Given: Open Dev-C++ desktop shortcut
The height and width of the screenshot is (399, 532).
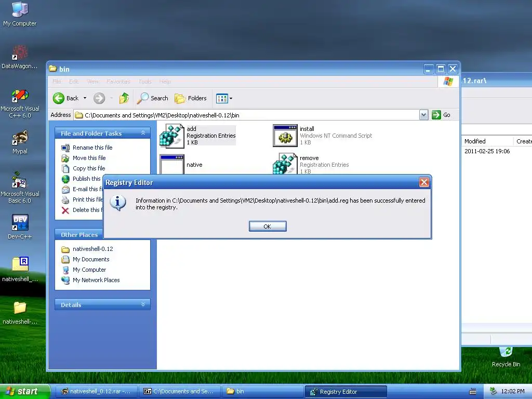Looking at the screenshot, I should [20, 228].
